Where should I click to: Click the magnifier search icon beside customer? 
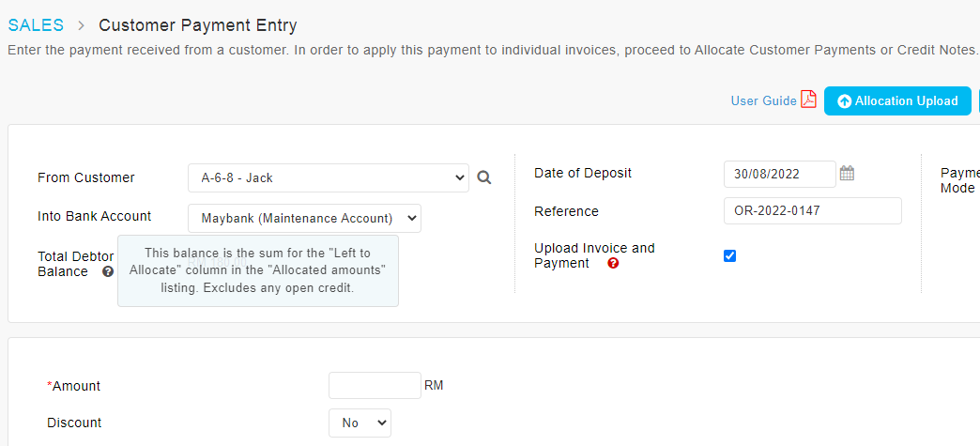tap(484, 177)
